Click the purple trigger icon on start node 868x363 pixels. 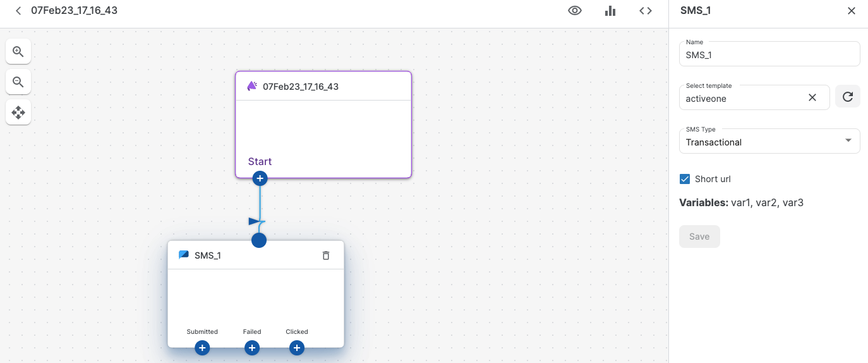tap(252, 86)
